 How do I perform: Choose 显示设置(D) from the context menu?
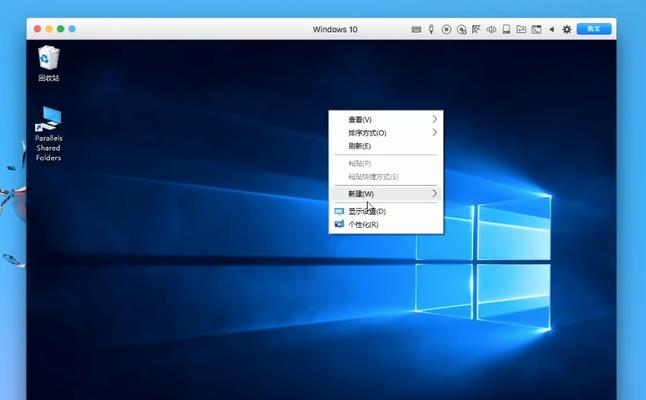(x=386, y=211)
